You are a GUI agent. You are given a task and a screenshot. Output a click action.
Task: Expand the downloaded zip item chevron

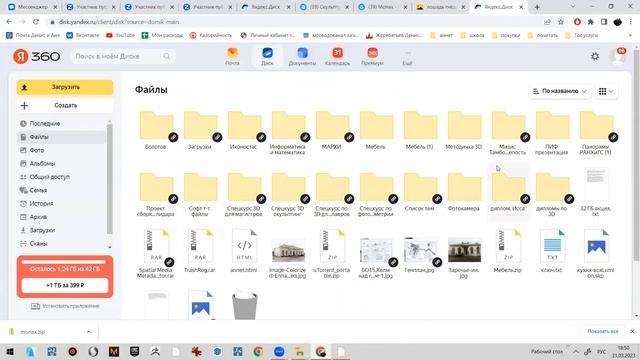click(x=89, y=332)
